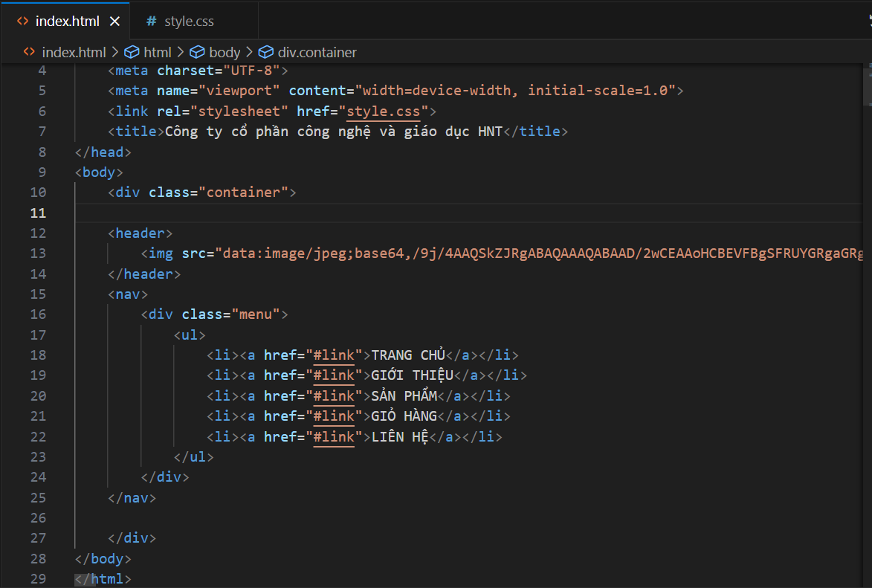This screenshot has height=588, width=872.
Task: Click the closing </html> tag
Action: point(103,578)
